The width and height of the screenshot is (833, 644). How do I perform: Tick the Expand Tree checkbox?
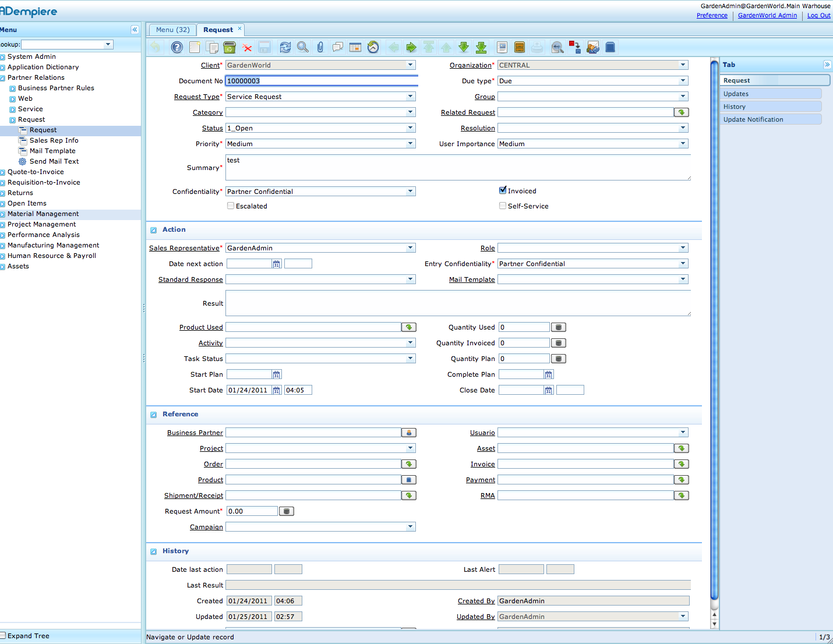click(x=3, y=635)
